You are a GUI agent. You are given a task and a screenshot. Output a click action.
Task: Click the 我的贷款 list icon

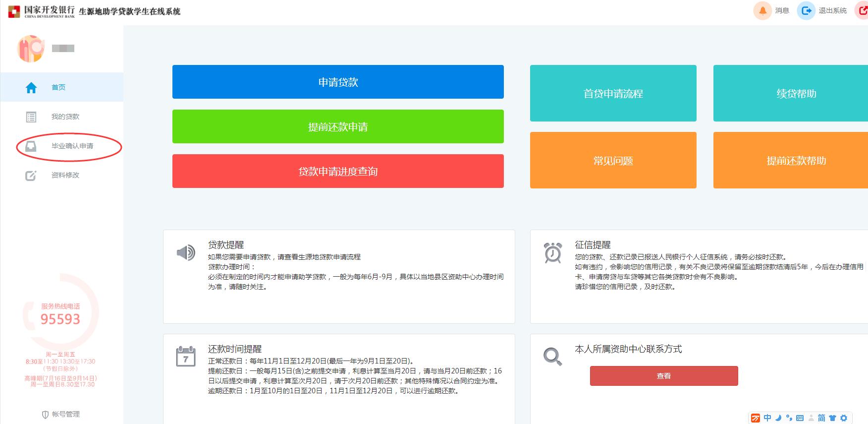click(x=31, y=117)
